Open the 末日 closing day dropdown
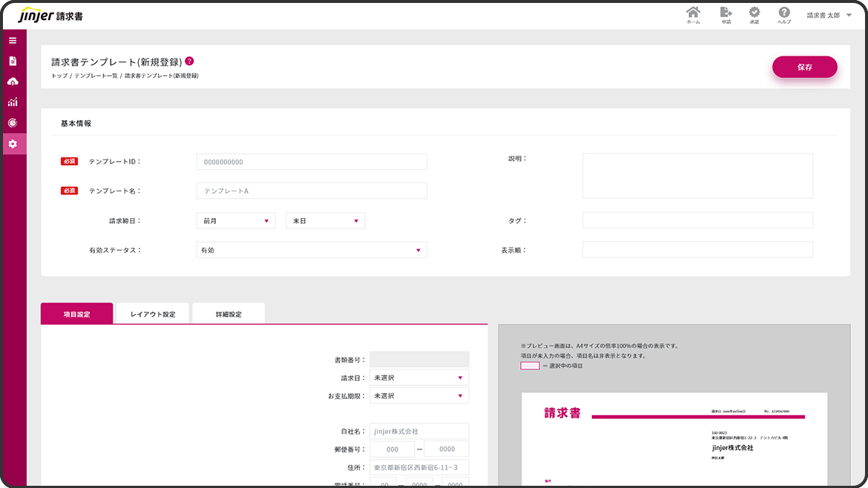Image resolution: width=868 pixels, height=488 pixels. [x=326, y=221]
